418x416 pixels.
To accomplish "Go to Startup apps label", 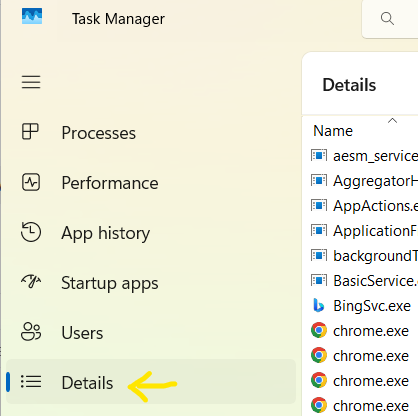I will point(110,283).
